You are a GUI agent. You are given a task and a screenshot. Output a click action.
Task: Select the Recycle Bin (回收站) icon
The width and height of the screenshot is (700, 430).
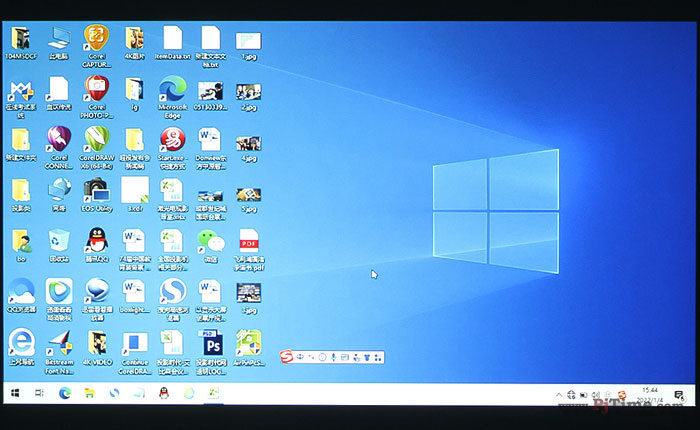tap(59, 242)
